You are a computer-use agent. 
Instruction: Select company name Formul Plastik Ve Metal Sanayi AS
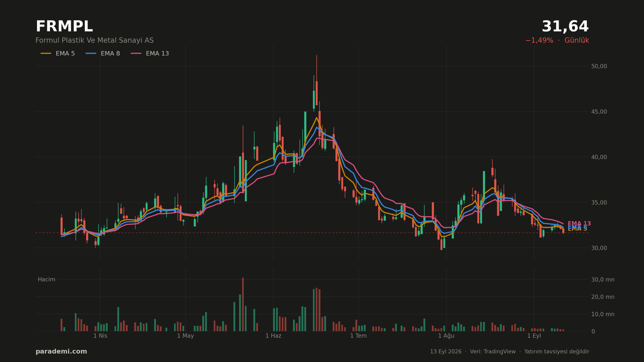[x=95, y=40]
